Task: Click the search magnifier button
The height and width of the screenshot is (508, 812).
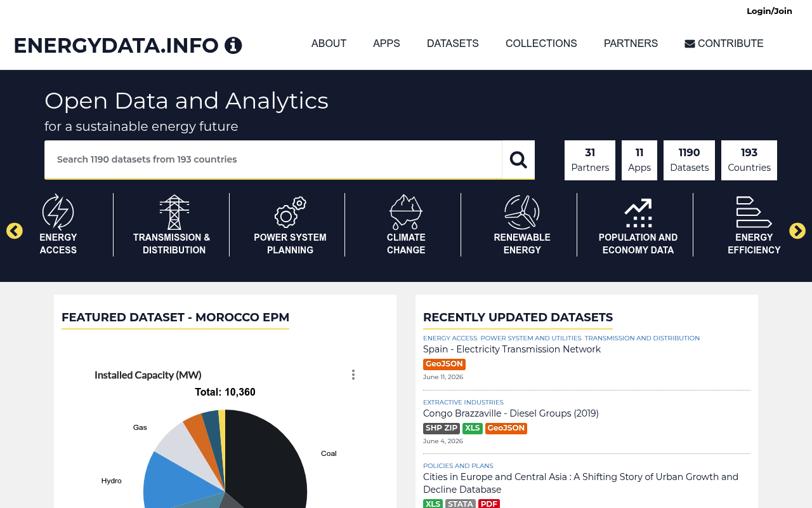Action: [x=518, y=160]
